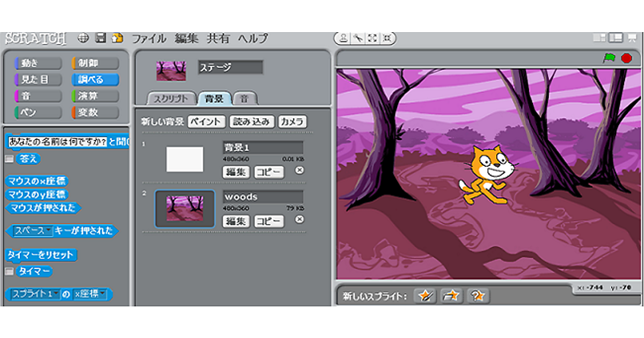Viewport: 644px width, 338px height.
Task: Select the 音 block category
Action: coord(38,96)
